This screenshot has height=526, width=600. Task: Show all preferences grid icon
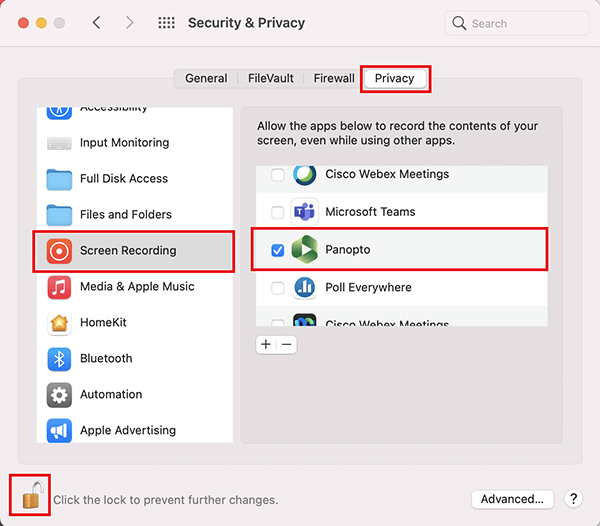(166, 23)
